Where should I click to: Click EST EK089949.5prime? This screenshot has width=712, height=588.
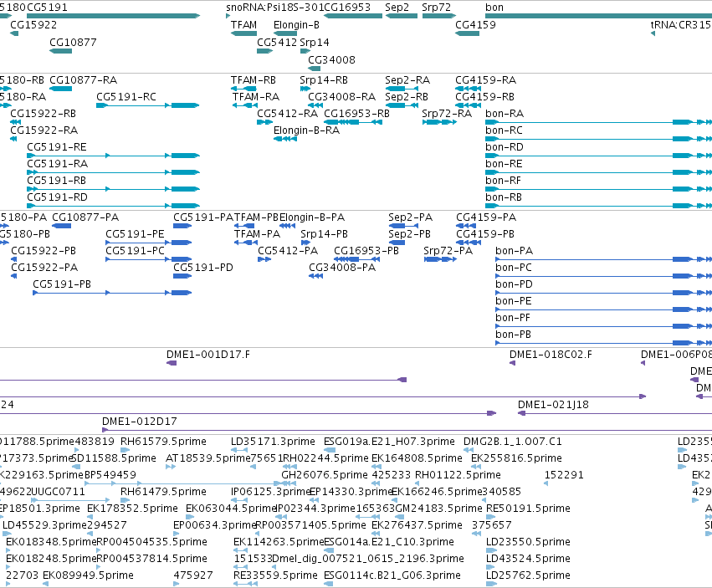pyautogui.click(x=88, y=575)
